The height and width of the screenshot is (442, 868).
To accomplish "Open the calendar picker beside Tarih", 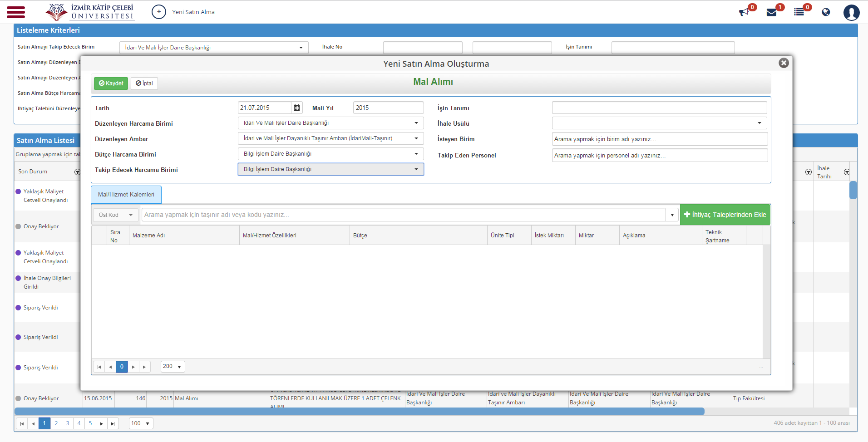I will pos(297,108).
